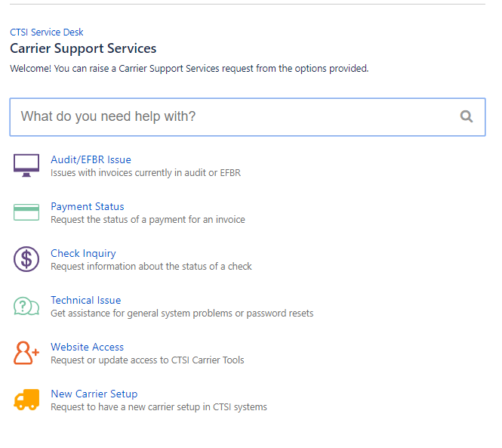Start a New Carrier Setup request
Image resolution: width=502 pixels, height=448 pixels.
pyautogui.click(x=94, y=394)
